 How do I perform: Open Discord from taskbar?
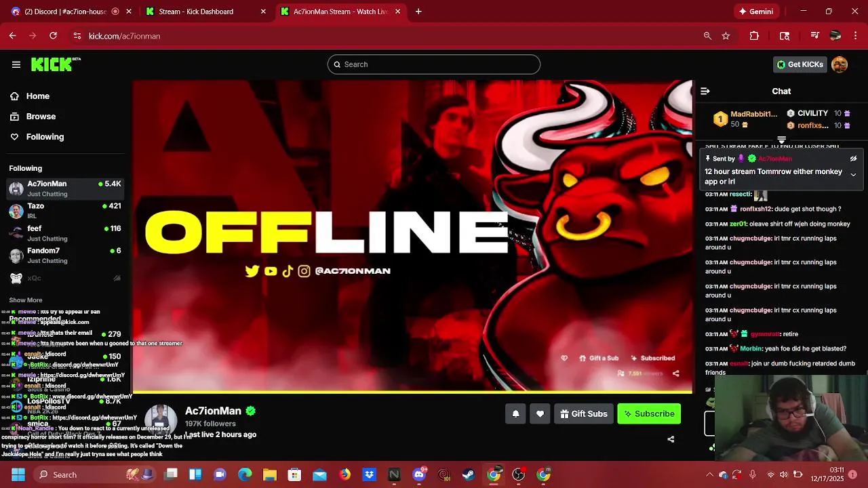(419, 474)
